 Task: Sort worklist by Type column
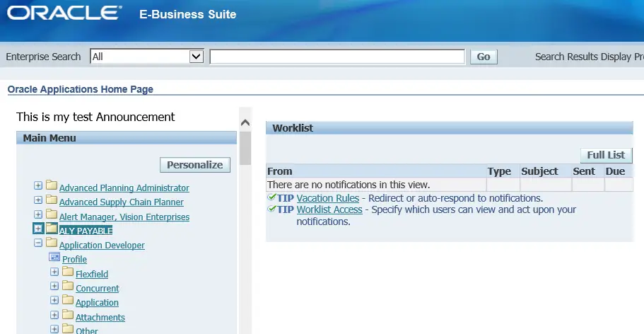(x=499, y=171)
